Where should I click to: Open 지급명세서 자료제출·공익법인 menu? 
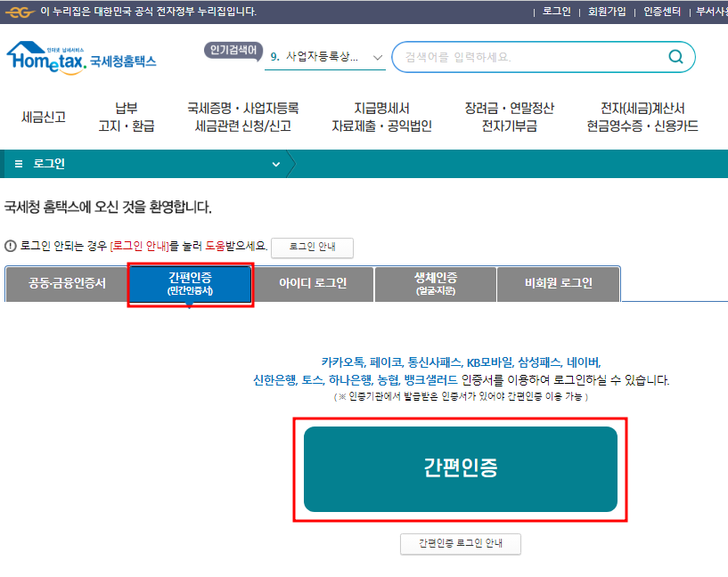pyautogui.click(x=381, y=117)
